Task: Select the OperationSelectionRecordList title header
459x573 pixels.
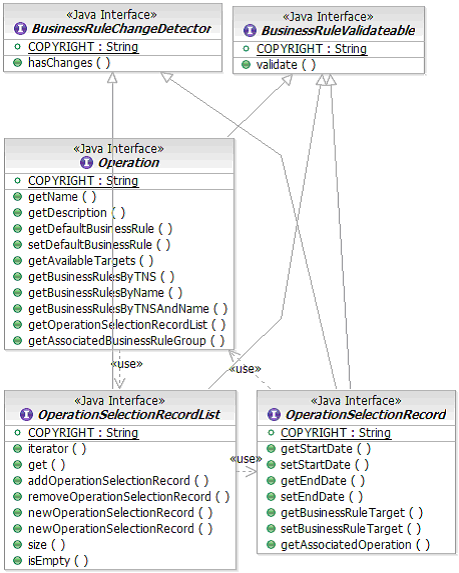Action: [x=129, y=414]
